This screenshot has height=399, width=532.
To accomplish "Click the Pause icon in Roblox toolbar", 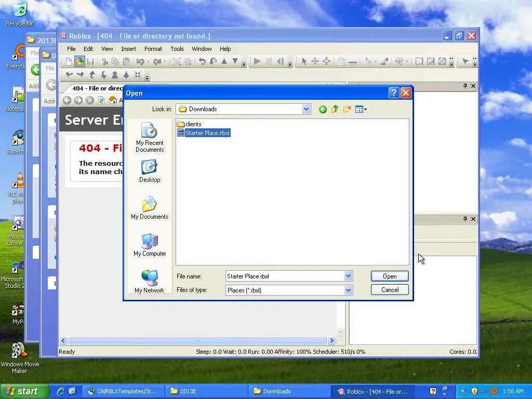I will [x=269, y=61].
